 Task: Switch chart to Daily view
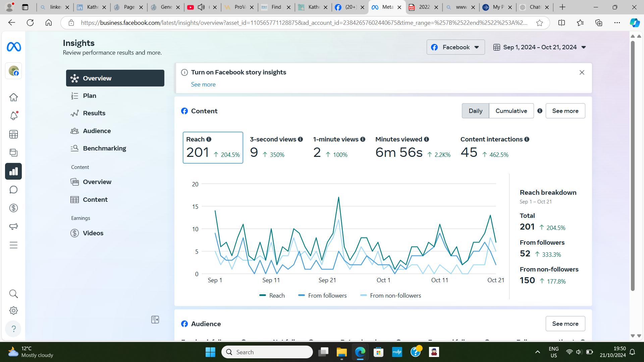click(475, 111)
